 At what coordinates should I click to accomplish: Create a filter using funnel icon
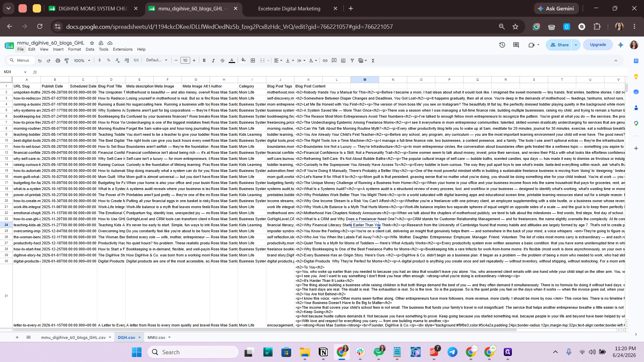pyautogui.click(x=352, y=60)
